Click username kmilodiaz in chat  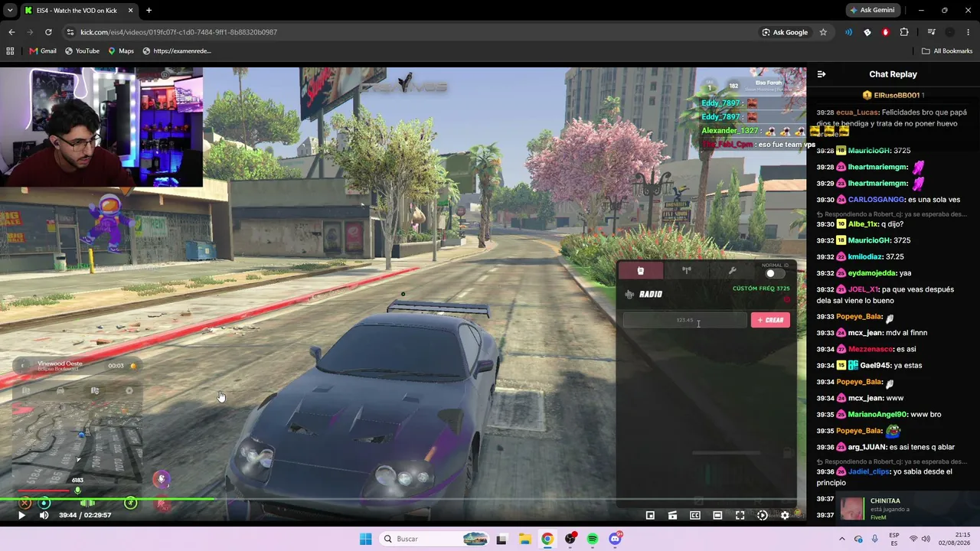point(866,257)
